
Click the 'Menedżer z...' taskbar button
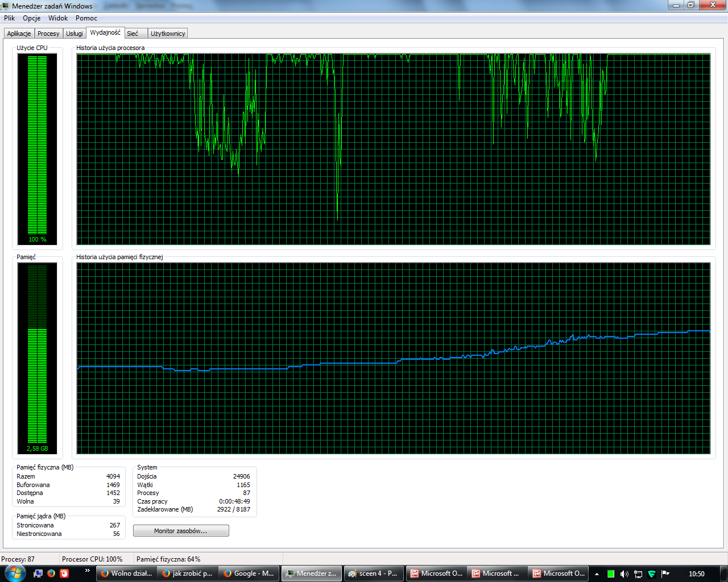coord(312,573)
